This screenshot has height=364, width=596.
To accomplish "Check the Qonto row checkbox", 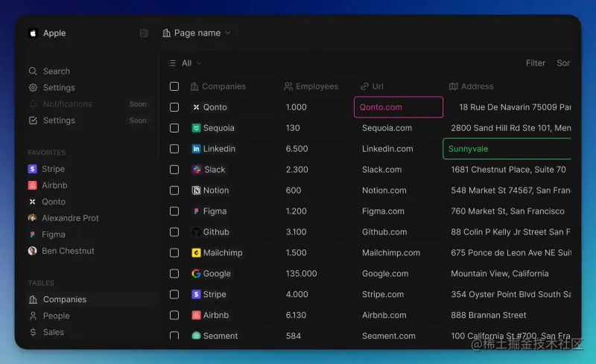I will coord(174,107).
